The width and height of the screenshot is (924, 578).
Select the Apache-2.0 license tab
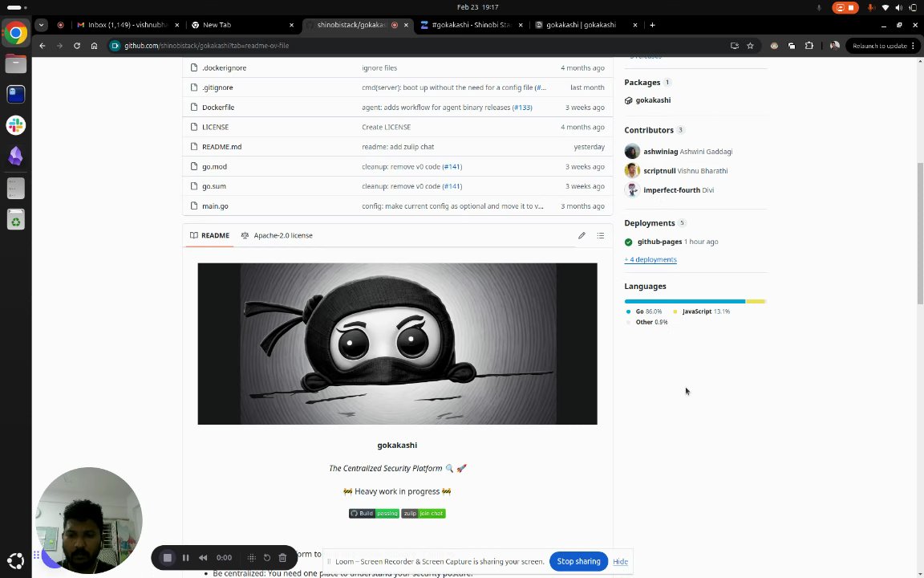pyautogui.click(x=277, y=235)
